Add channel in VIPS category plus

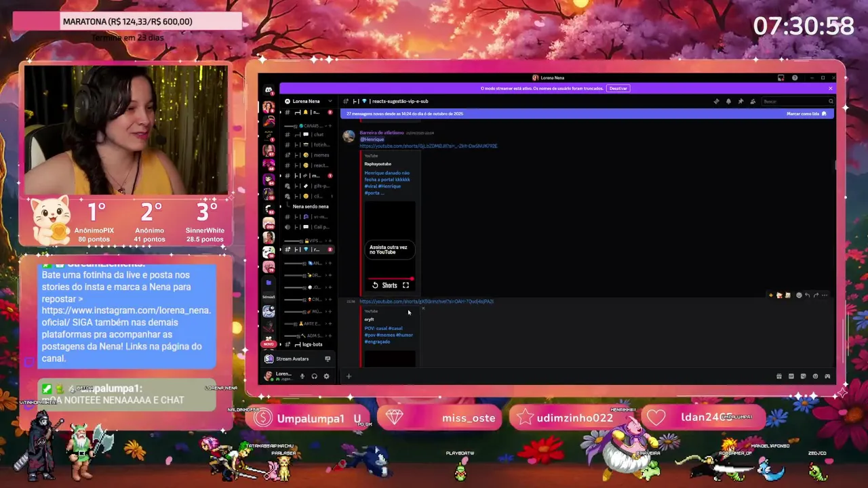[x=330, y=241]
